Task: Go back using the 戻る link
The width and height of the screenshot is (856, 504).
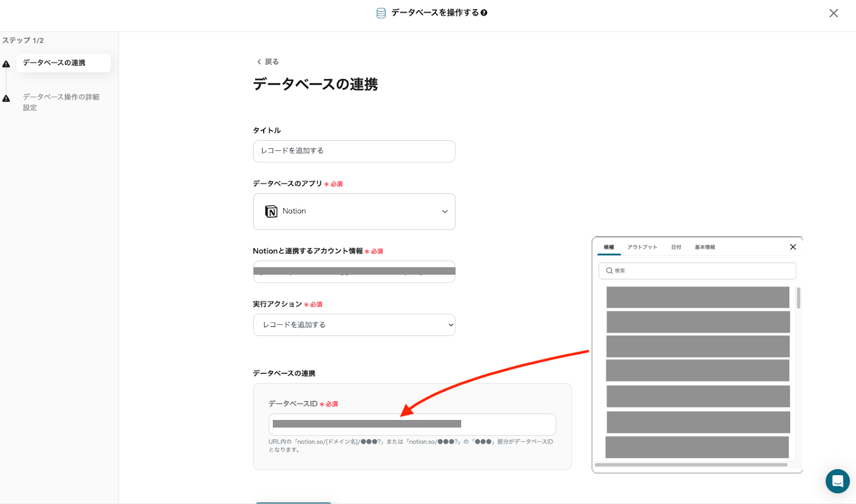Action: [x=267, y=62]
